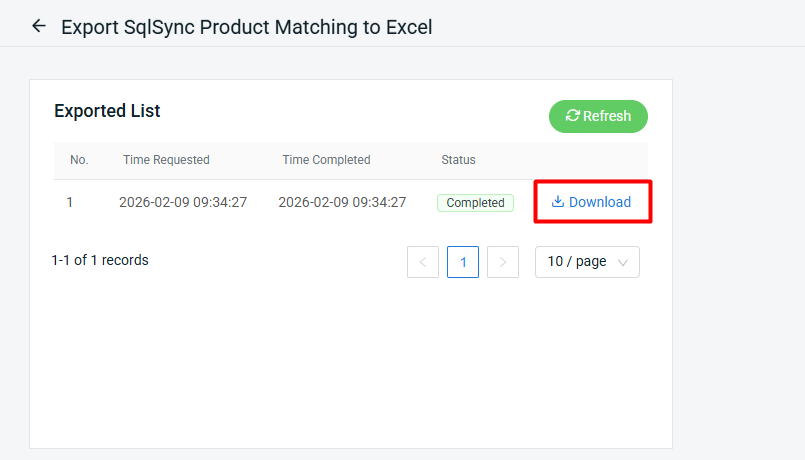Click the Refresh button
This screenshot has width=805, height=460.
(598, 116)
